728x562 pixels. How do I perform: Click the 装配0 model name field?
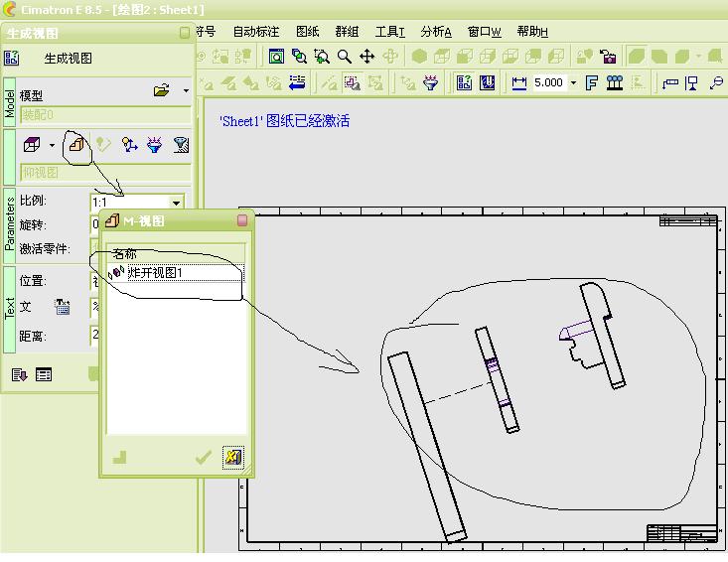[x=105, y=114]
